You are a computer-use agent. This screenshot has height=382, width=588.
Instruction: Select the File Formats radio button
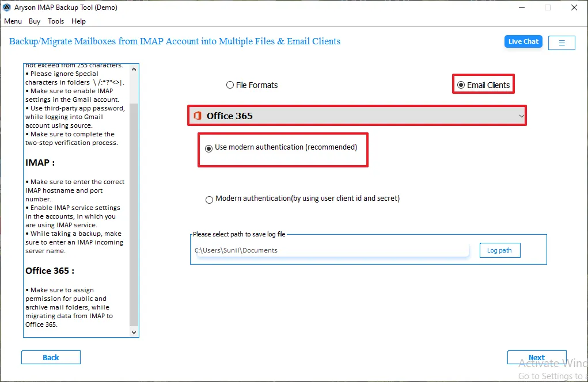(252, 85)
